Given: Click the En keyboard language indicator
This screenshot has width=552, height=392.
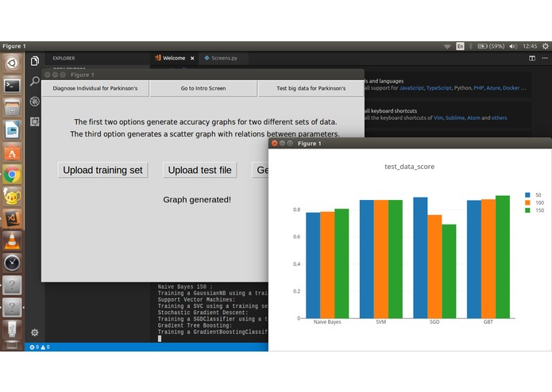Looking at the screenshot, I should pos(460,46).
